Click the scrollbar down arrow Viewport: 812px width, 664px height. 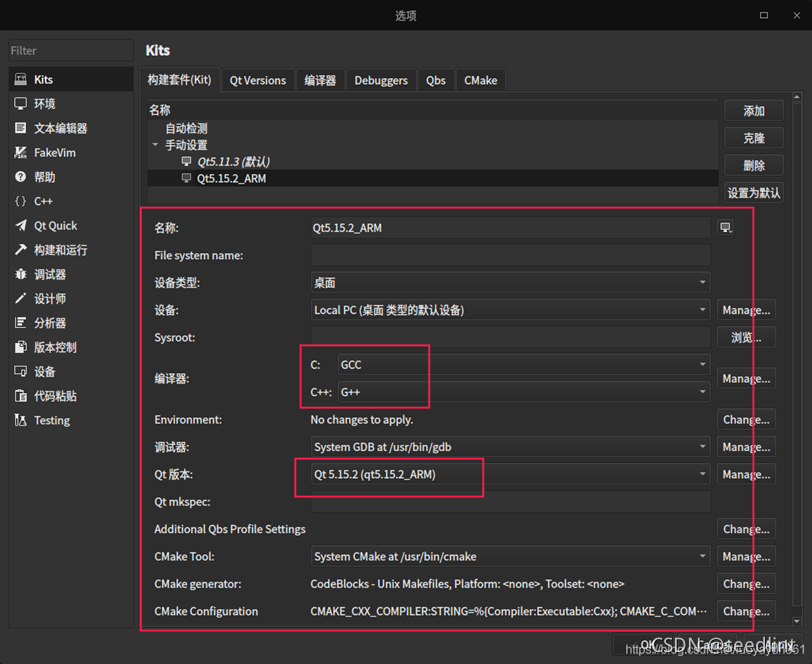point(797,621)
